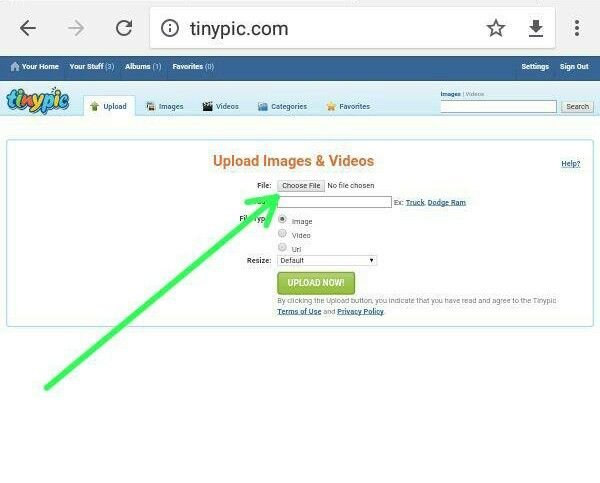Click the No file chosen text

pos(351,186)
